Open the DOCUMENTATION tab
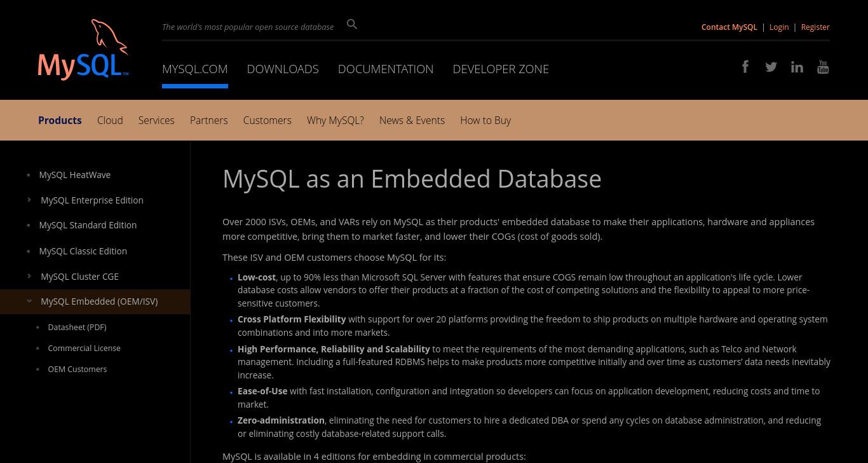The height and width of the screenshot is (463, 868). point(386,69)
